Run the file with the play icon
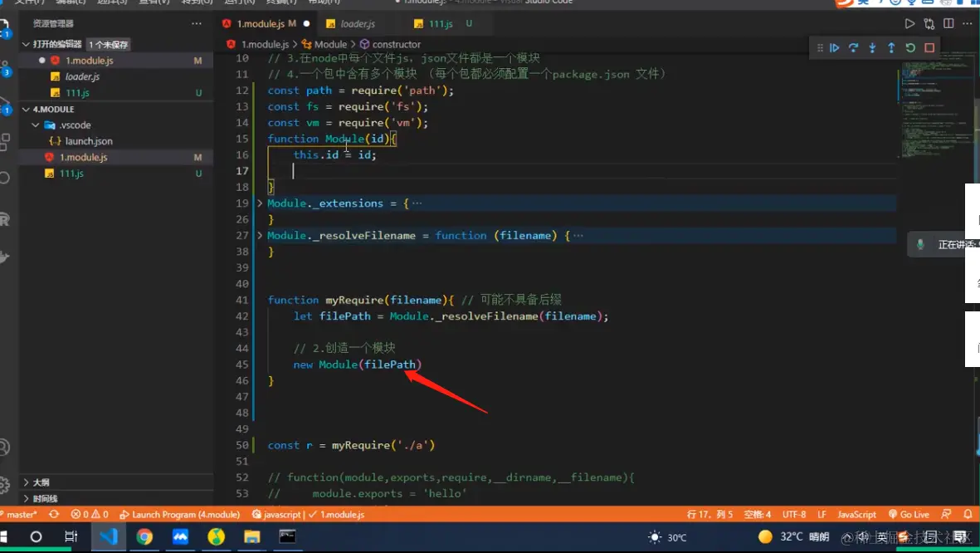Viewport: 980px width, 553px height. 909,24
